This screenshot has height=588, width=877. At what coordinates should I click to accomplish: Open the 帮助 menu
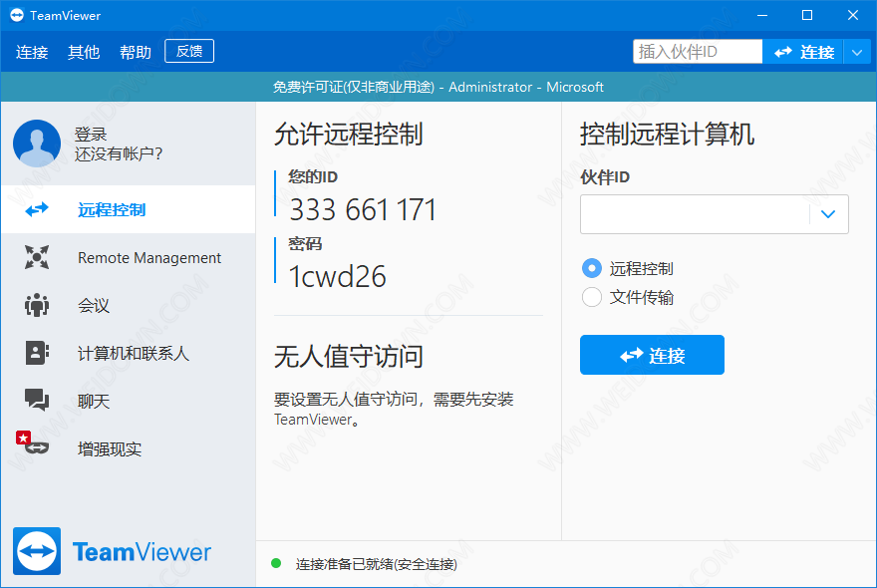(136, 52)
